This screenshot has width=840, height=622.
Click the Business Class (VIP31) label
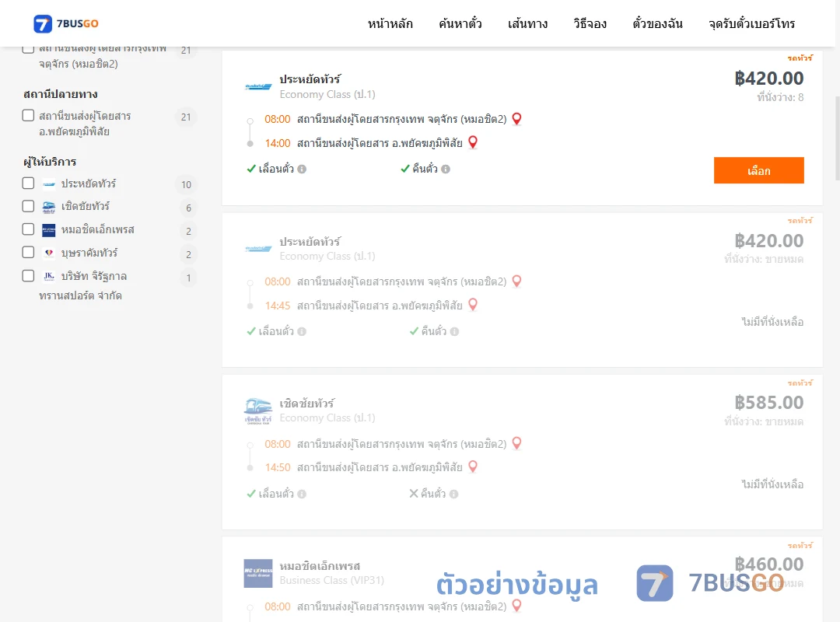click(x=331, y=580)
